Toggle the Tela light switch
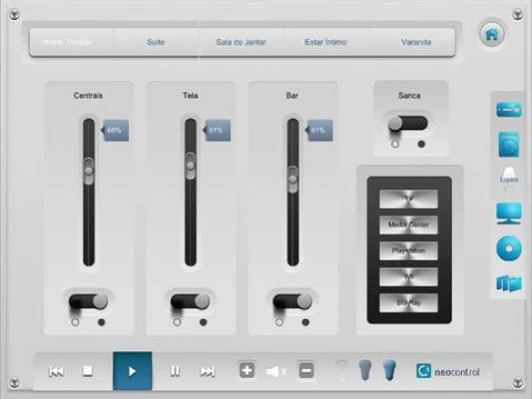The height and width of the screenshot is (399, 532). click(190, 301)
